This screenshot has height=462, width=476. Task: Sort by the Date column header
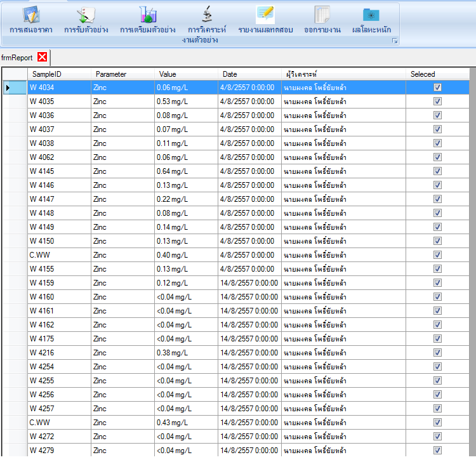point(249,74)
